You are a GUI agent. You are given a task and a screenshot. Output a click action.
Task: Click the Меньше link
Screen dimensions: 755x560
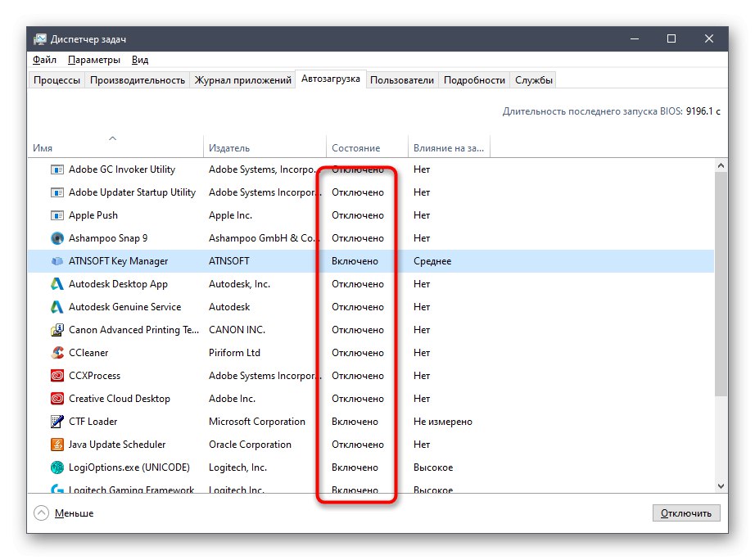coord(75,513)
